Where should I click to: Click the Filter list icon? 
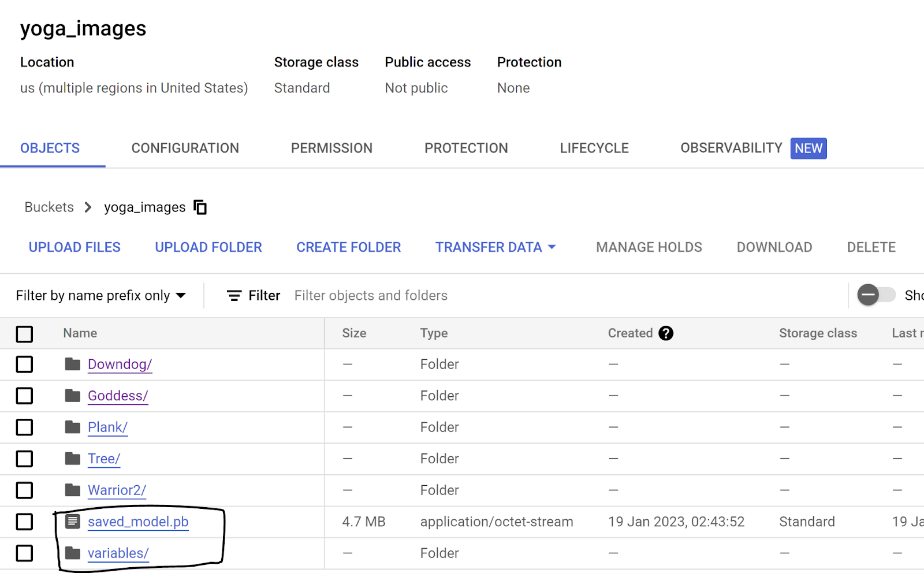point(234,296)
